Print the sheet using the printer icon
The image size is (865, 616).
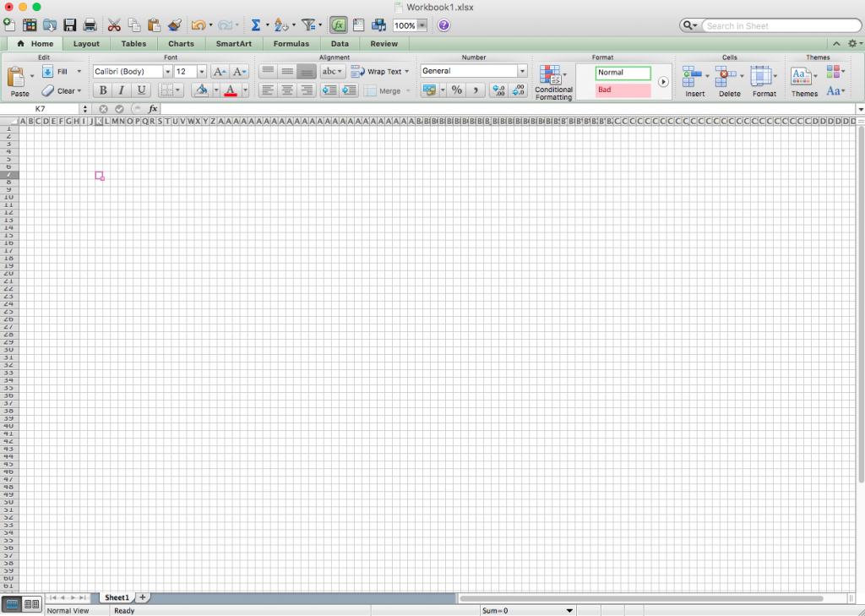[x=90, y=25]
